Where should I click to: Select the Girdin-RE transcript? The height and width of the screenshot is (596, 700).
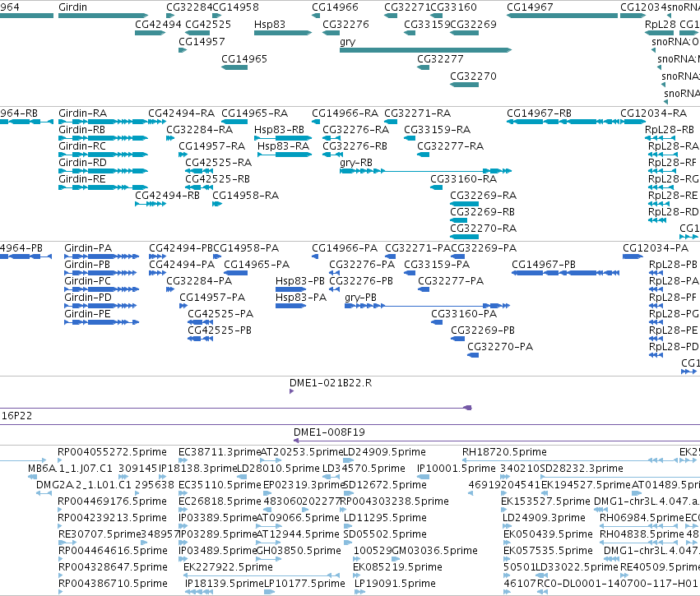pyautogui.click(x=103, y=187)
